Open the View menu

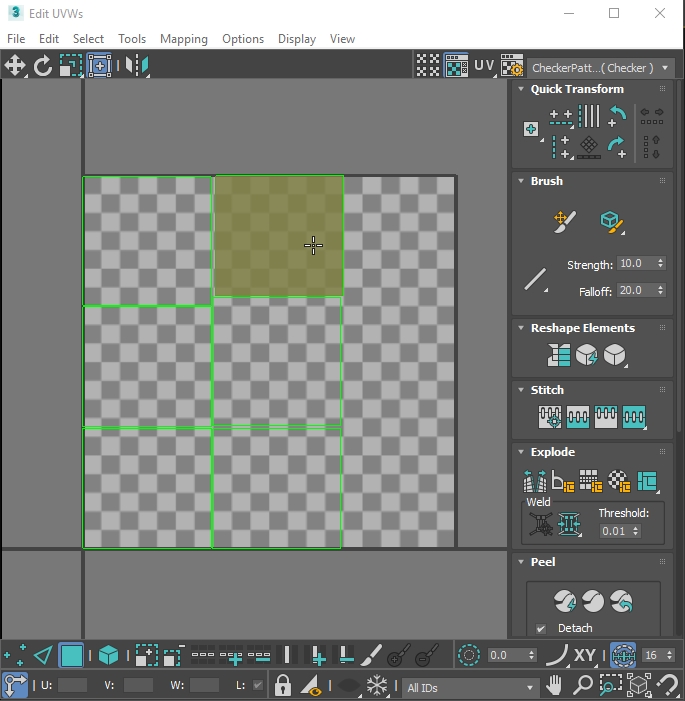[x=342, y=39]
